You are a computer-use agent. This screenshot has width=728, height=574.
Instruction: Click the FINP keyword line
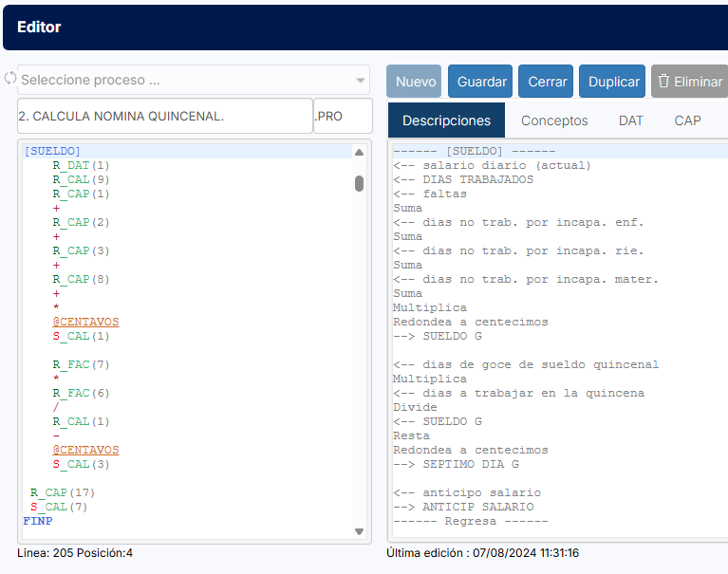tap(38, 521)
